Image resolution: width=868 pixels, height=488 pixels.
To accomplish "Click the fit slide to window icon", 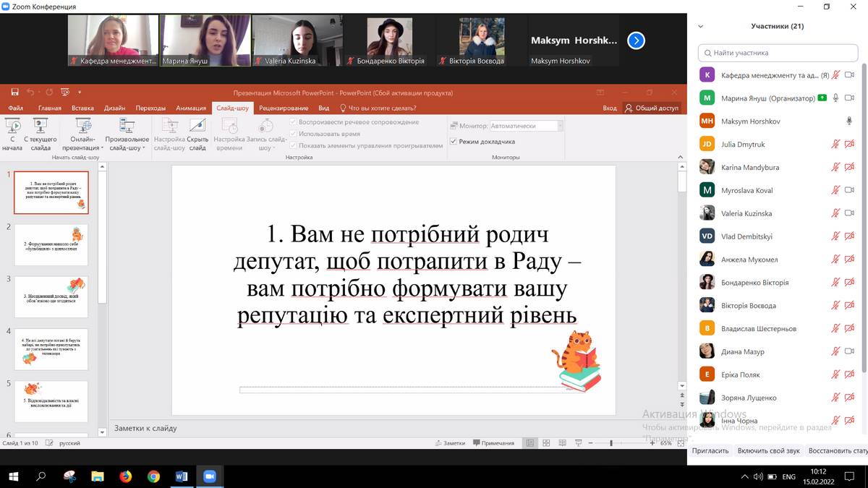I will [x=679, y=443].
